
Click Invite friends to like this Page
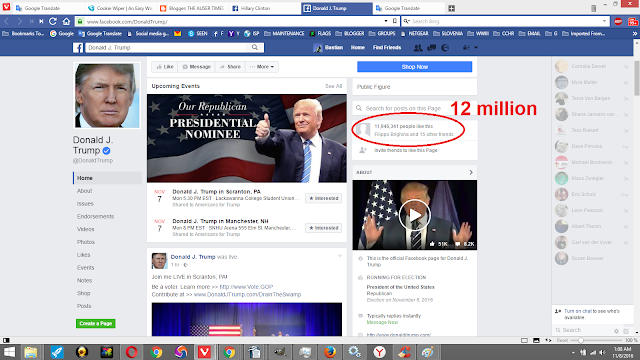point(406,150)
